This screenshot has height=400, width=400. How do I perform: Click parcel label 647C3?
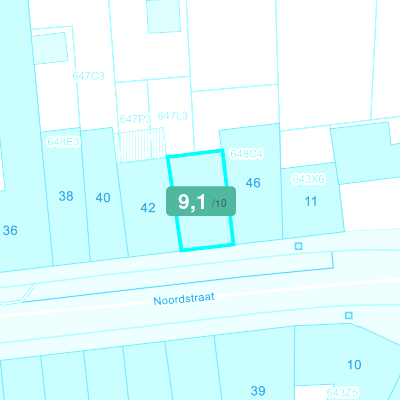pyautogui.click(x=88, y=76)
